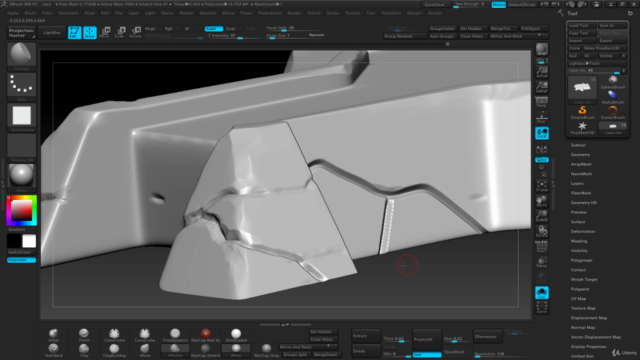Open the Brush menu
640x360 pixels.
30,13
